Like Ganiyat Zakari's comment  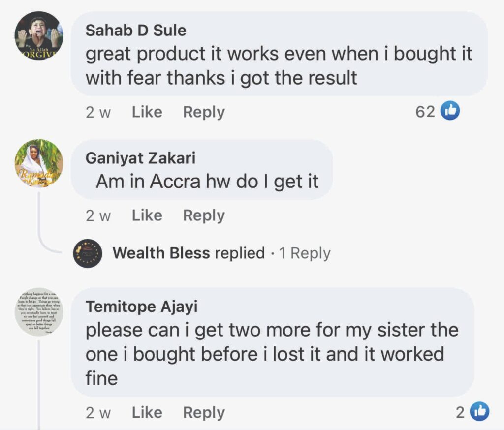point(147,215)
